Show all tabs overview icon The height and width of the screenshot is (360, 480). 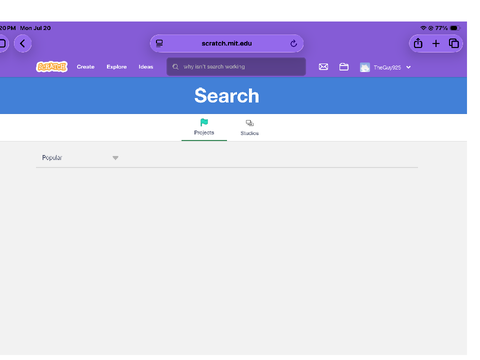(x=454, y=43)
